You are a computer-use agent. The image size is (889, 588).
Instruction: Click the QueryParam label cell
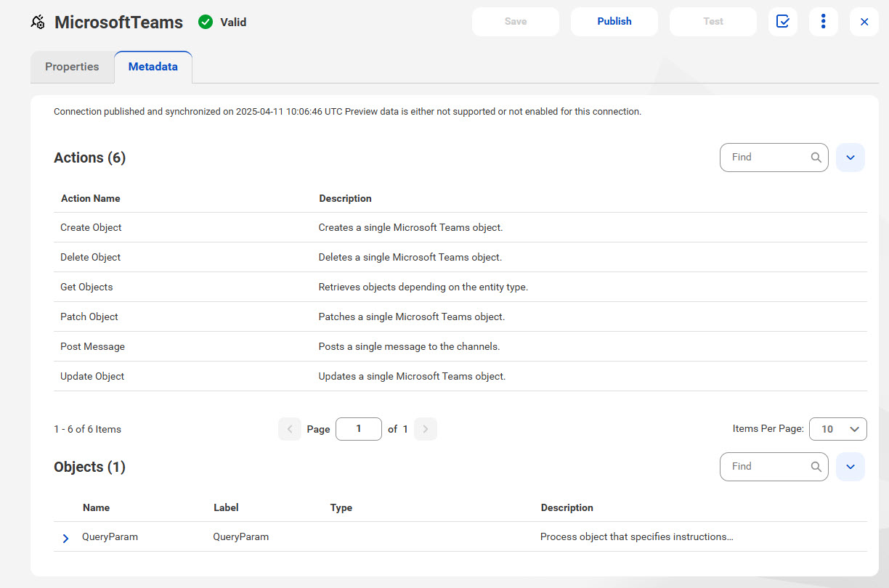pyautogui.click(x=241, y=537)
